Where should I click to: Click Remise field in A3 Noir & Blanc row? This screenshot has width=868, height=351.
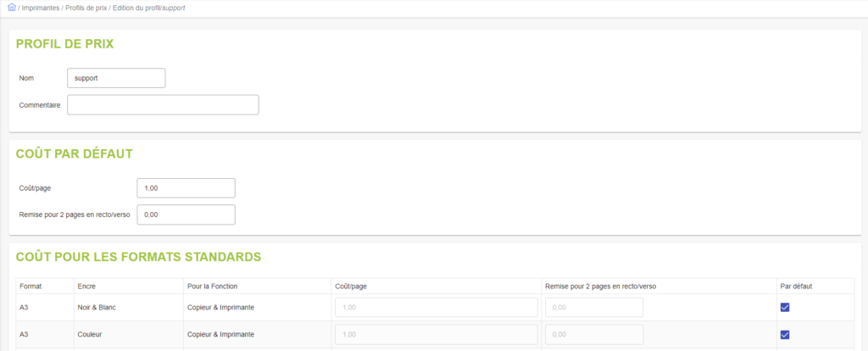[x=593, y=308]
